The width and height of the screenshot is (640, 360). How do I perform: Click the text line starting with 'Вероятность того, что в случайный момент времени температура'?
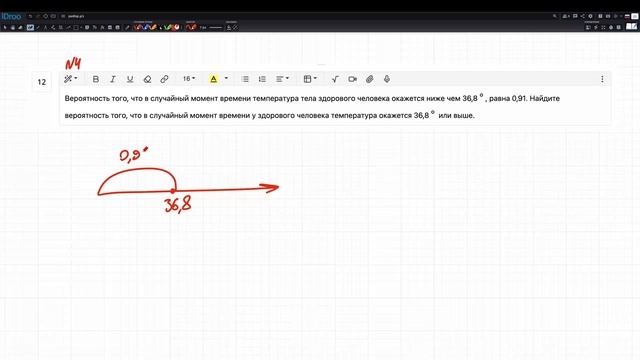[312, 98]
